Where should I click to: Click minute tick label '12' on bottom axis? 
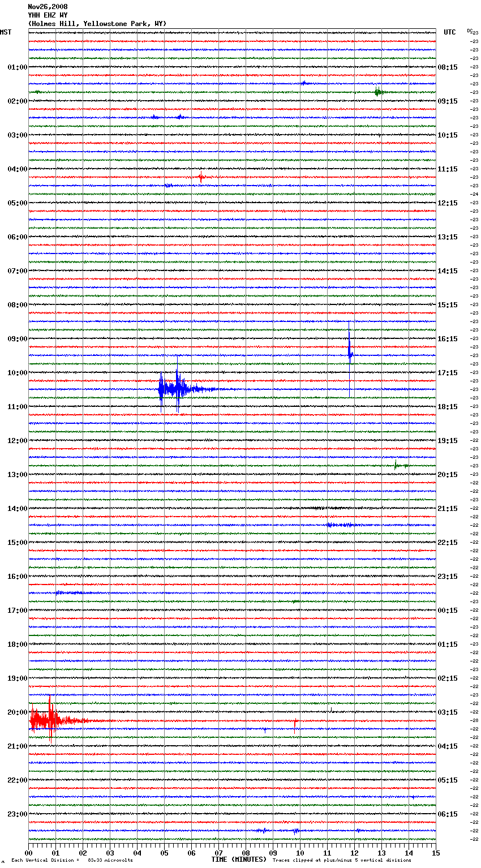[x=354, y=853]
